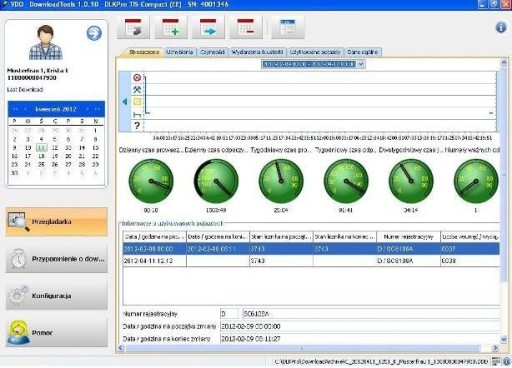Click the calendar remove (red minus) toolbar icon
The width and height of the screenshot is (512, 368).
[x=246, y=27]
